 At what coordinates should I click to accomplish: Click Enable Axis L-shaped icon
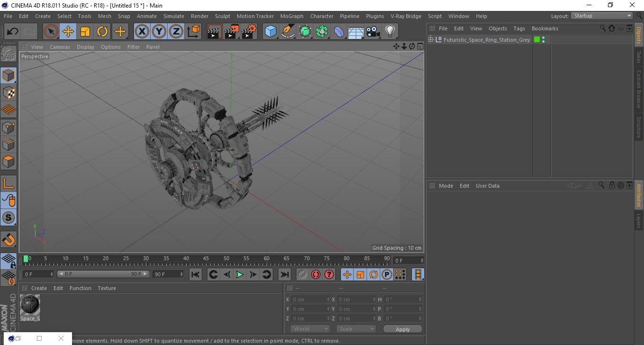pos(9,183)
